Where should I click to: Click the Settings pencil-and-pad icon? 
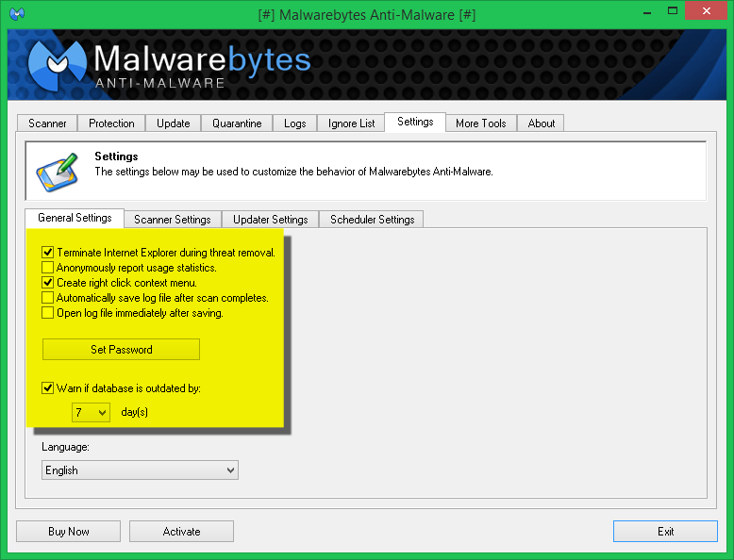click(58, 172)
